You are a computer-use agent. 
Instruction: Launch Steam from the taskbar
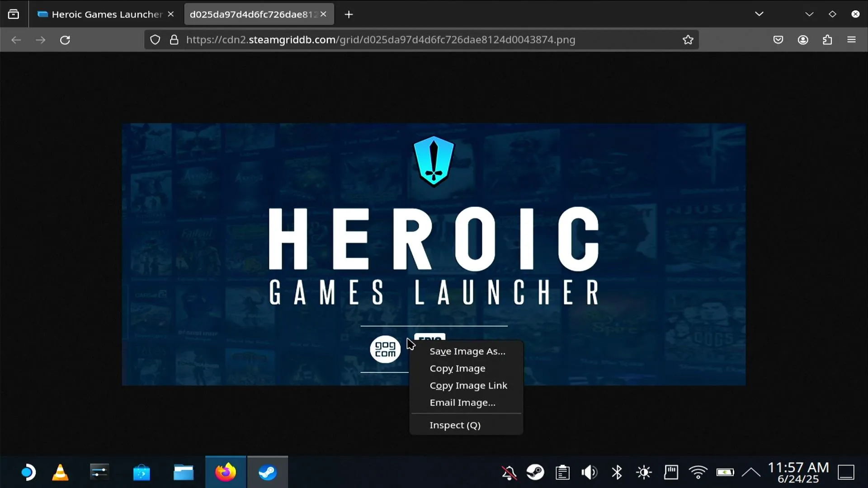(268, 472)
